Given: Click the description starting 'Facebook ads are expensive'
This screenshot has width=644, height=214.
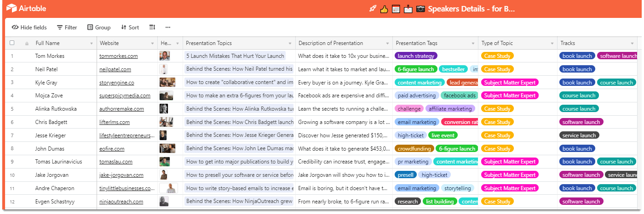Looking at the screenshot, I should (344, 96).
